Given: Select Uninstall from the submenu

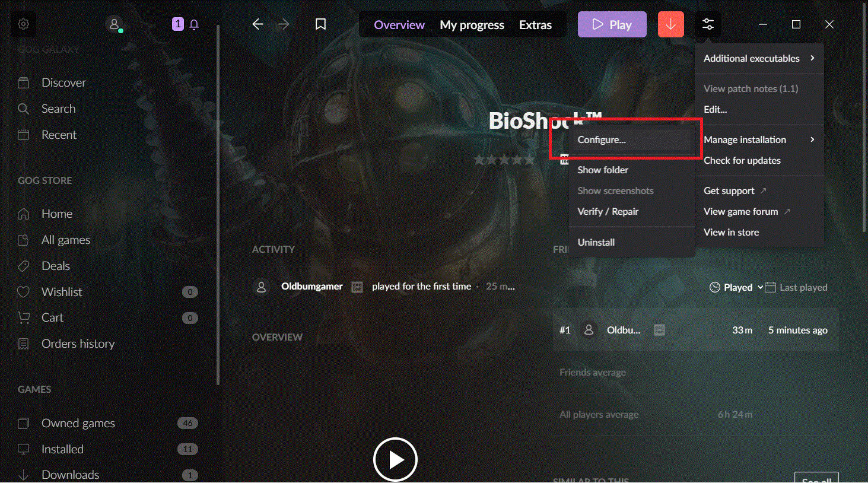Looking at the screenshot, I should pos(631,242).
